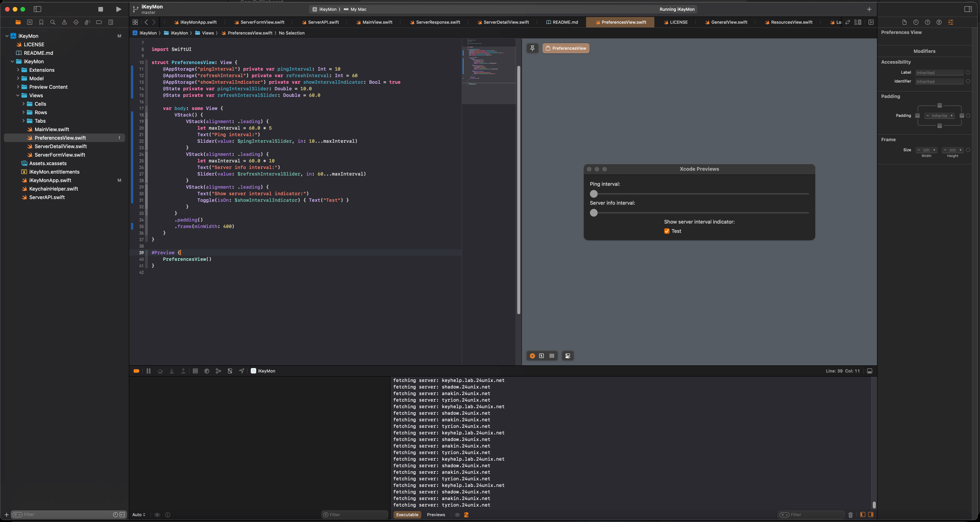Image resolution: width=980 pixels, height=522 pixels.
Task: Pause program execution in debug bar
Action: pos(149,371)
